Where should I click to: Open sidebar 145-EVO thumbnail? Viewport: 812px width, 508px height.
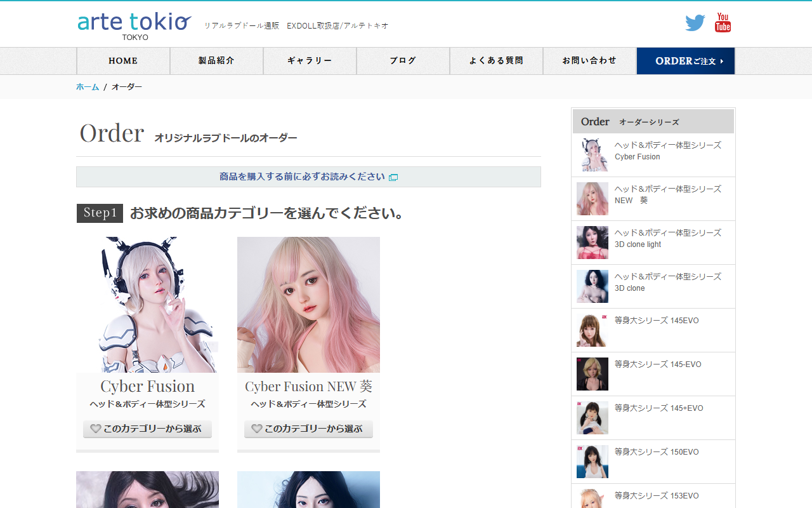(593, 374)
